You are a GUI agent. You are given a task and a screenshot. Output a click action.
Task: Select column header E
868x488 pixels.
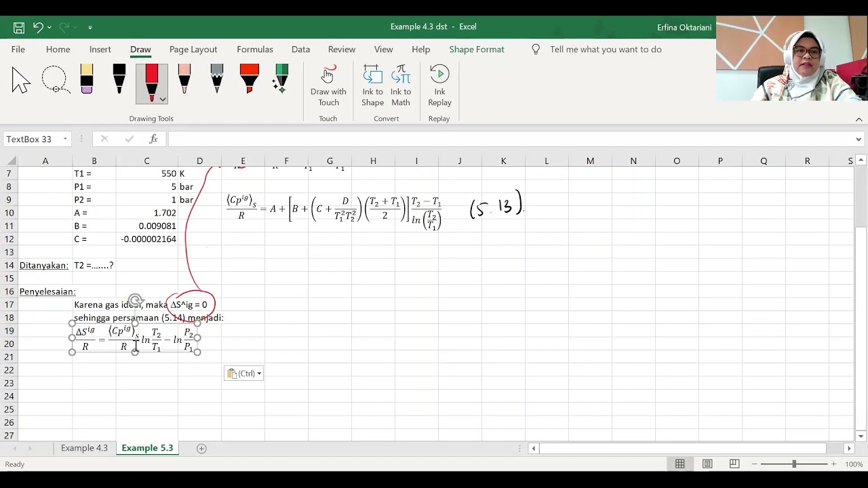[243, 161]
